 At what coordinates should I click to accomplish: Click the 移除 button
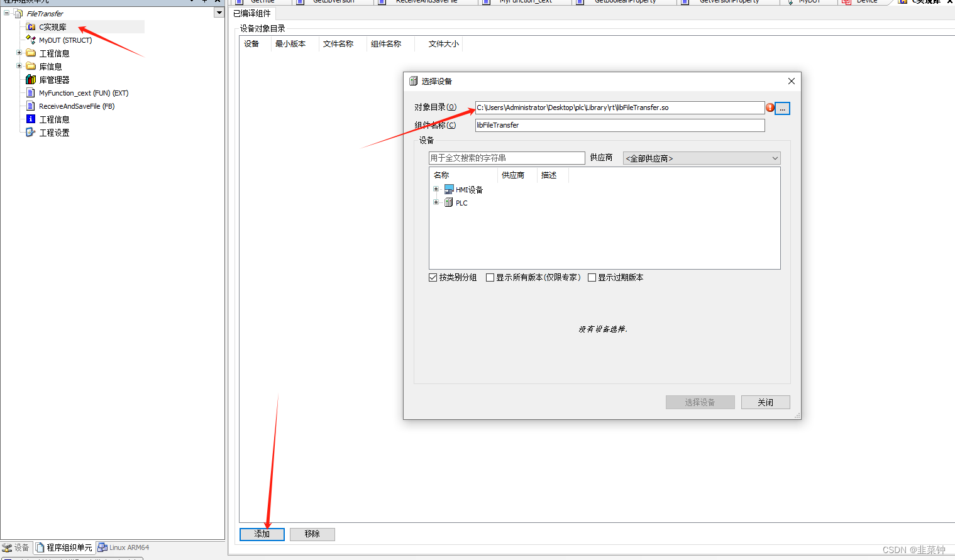coord(312,534)
